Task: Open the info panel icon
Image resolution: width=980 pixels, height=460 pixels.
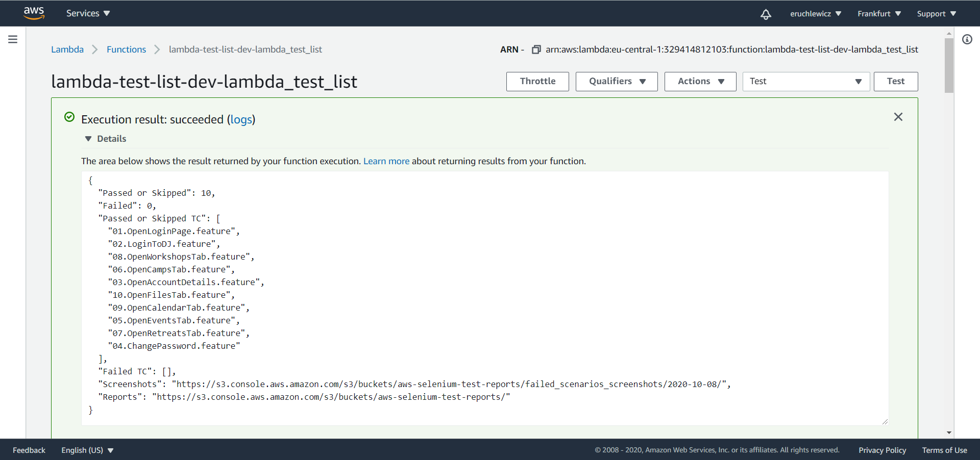Action: 967,39
